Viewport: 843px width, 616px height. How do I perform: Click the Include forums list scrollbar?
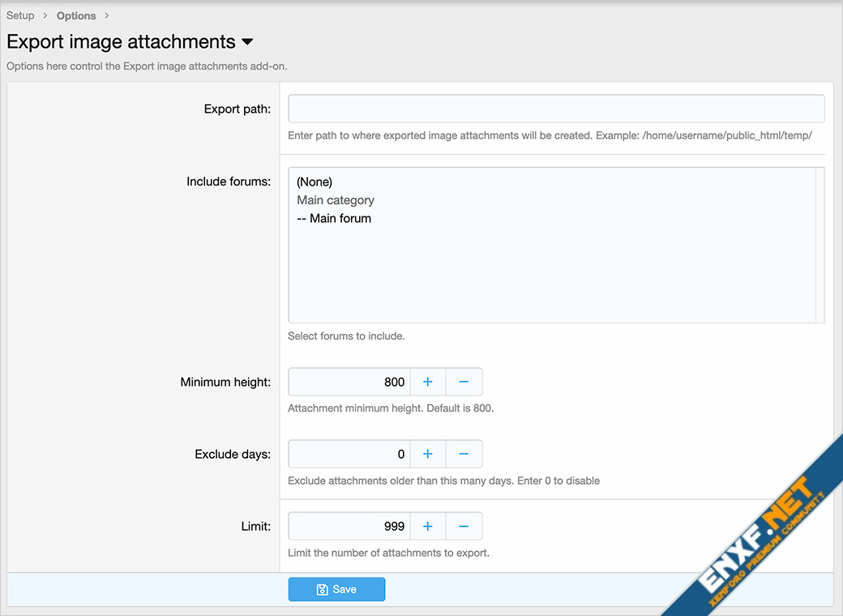[x=820, y=245]
